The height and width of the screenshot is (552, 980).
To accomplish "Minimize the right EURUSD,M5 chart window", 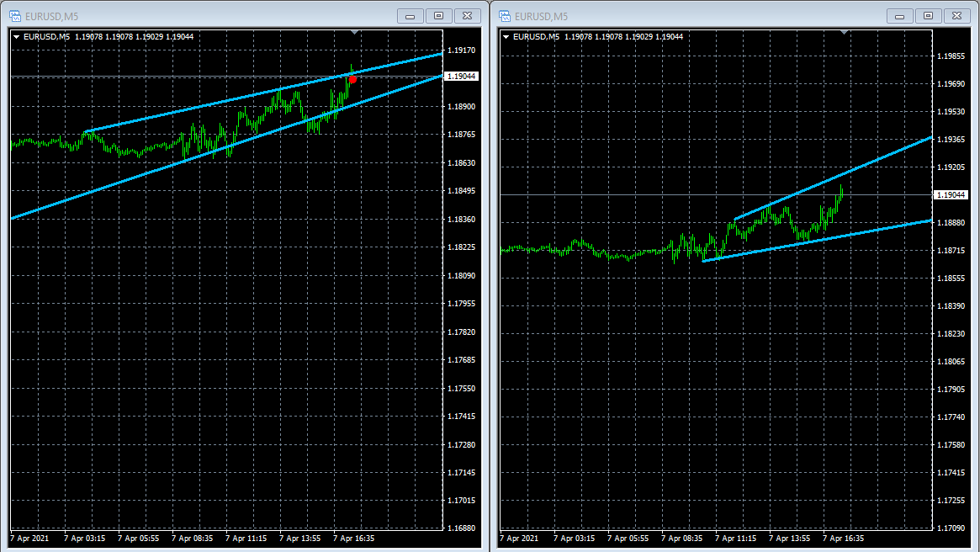I will click(x=899, y=16).
